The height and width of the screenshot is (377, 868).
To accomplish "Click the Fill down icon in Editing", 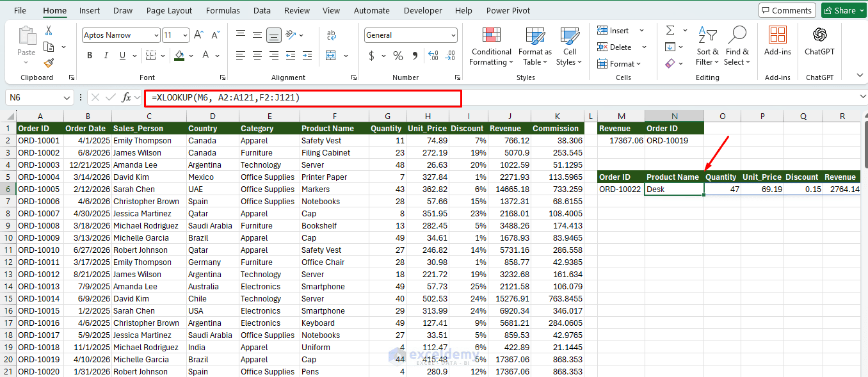I will (670, 47).
